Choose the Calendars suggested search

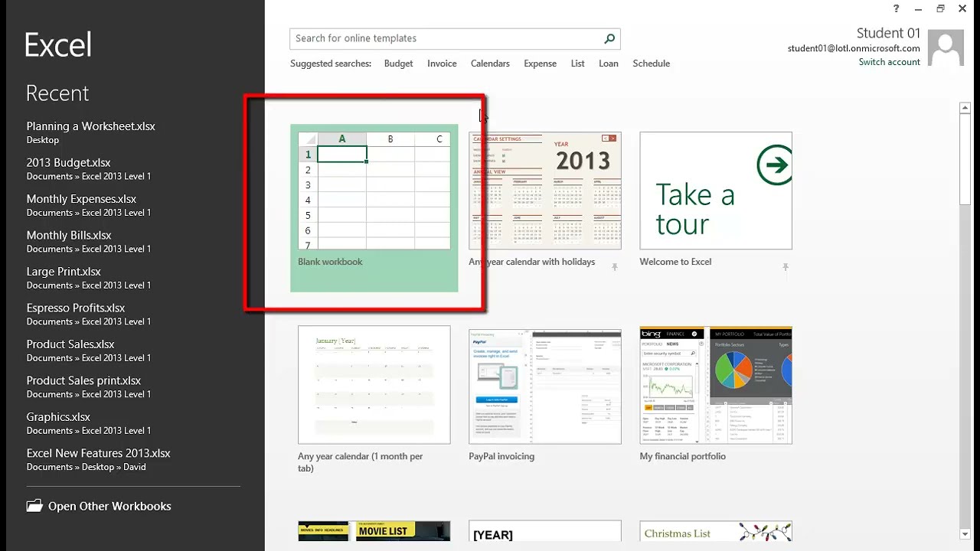490,64
